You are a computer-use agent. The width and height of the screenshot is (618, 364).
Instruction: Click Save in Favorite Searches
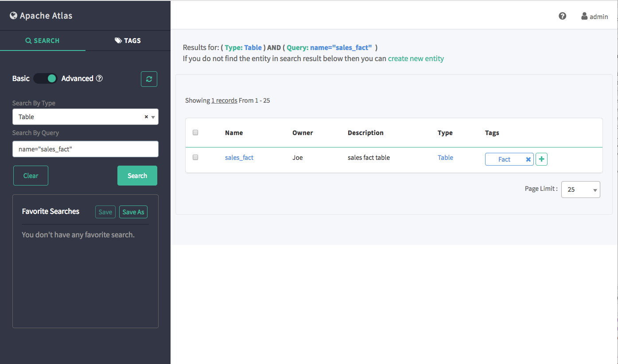pos(105,212)
